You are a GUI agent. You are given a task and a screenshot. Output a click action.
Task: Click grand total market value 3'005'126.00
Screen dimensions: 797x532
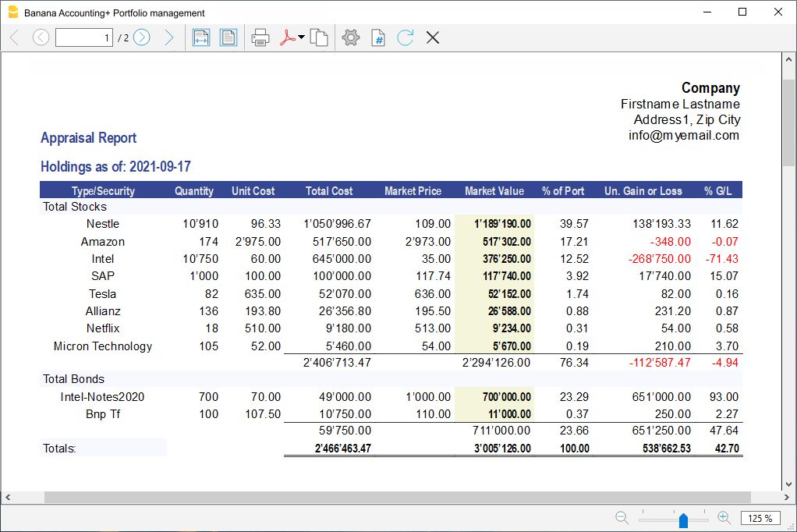click(x=503, y=449)
